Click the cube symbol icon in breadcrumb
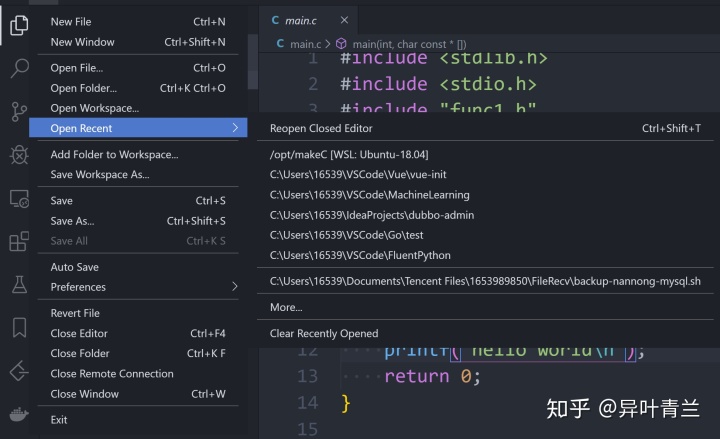The image size is (720, 439). pos(341,44)
